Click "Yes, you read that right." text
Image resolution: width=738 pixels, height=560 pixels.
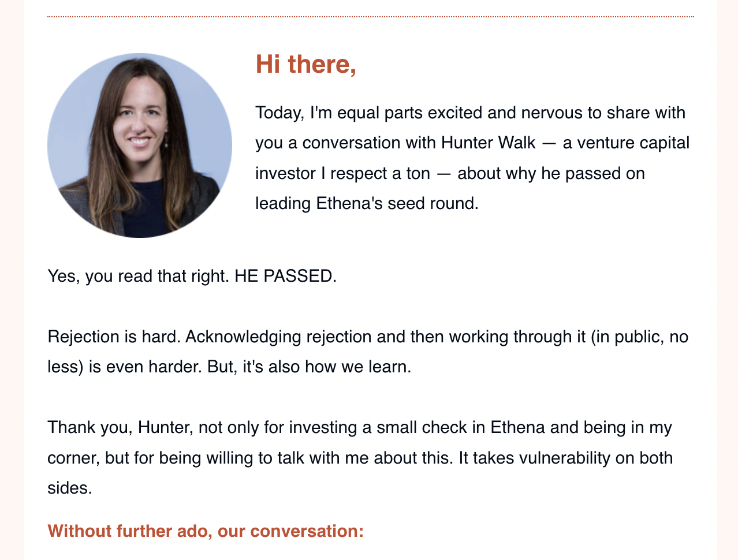[139, 275]
